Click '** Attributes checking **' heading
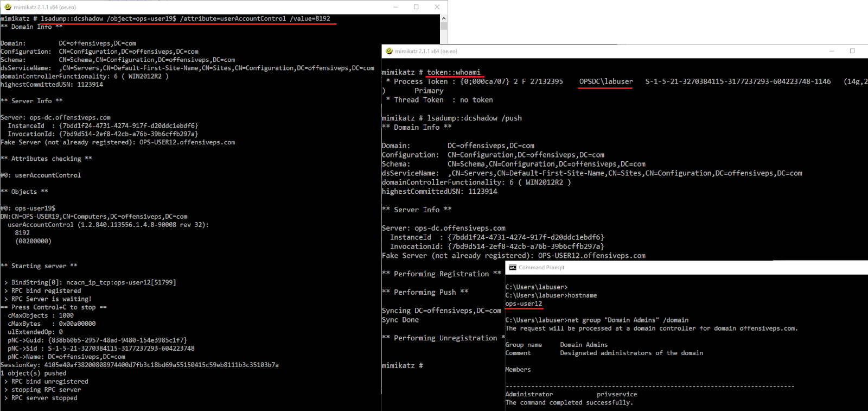 pos(46,159)
